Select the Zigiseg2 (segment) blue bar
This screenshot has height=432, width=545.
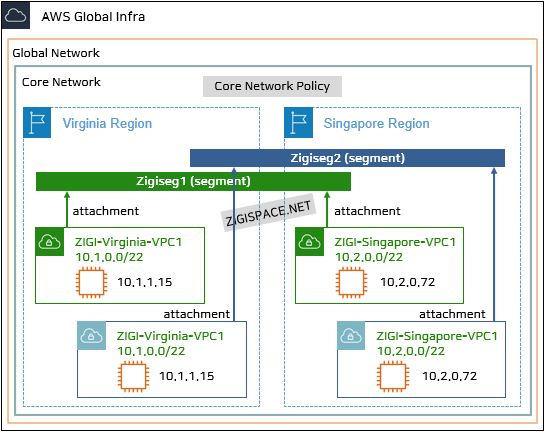tap(347, 158)
